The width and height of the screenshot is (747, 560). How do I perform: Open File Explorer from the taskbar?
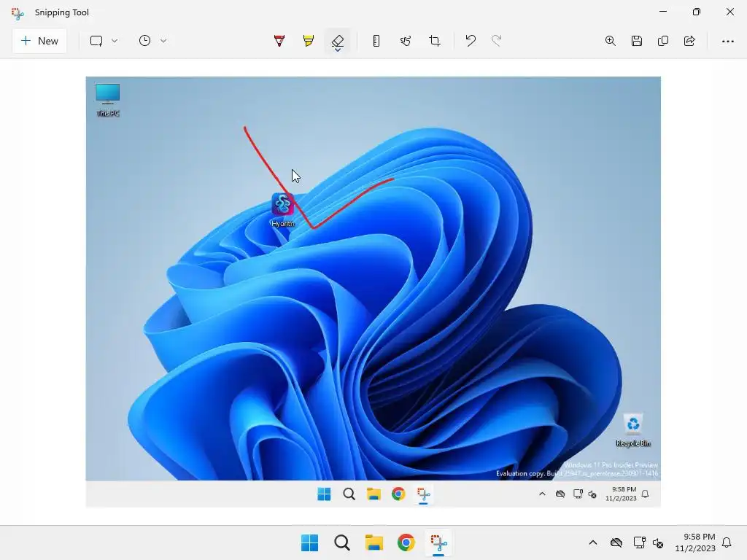(374, 542)
